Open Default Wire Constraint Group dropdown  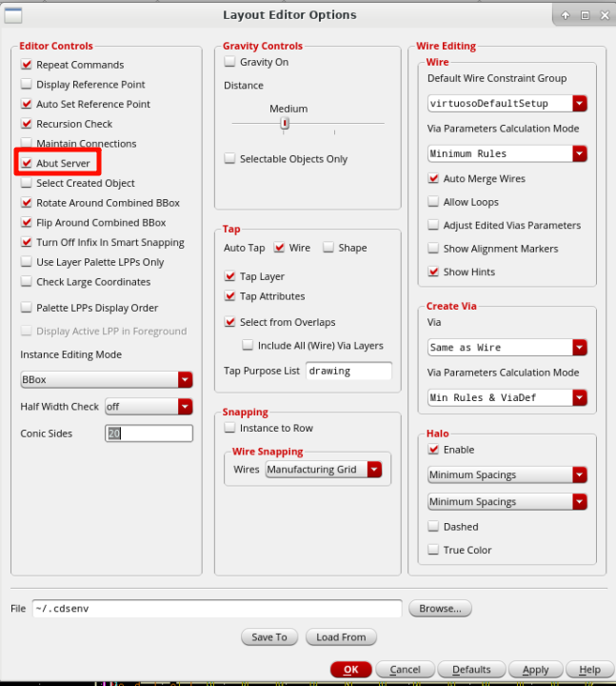507,103
